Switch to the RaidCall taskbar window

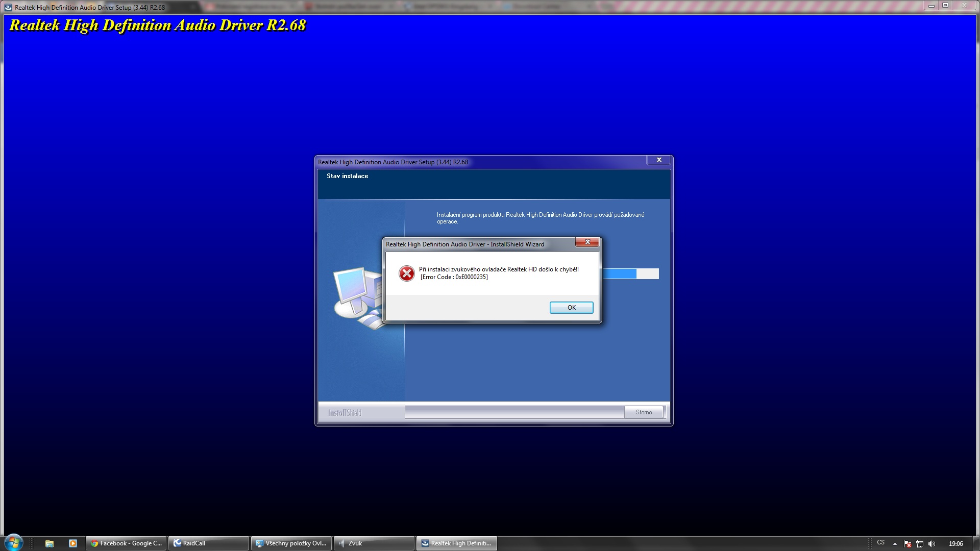[x=209, y=543]
